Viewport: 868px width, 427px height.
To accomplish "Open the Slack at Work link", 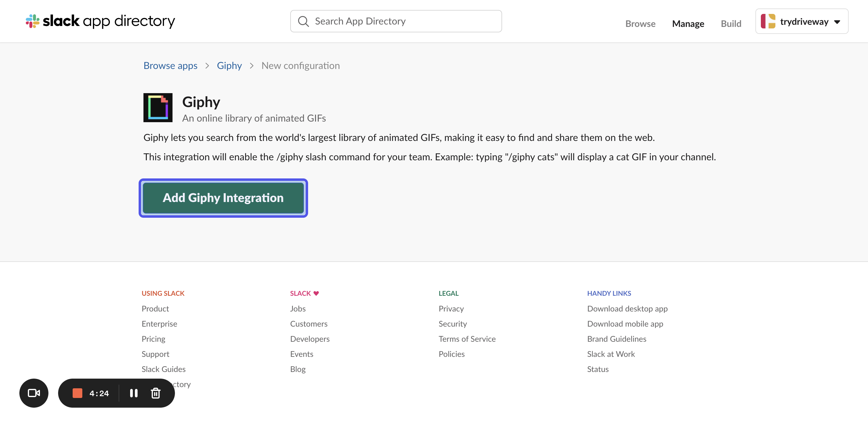I will pyautogui.click(x=611, y=354).
